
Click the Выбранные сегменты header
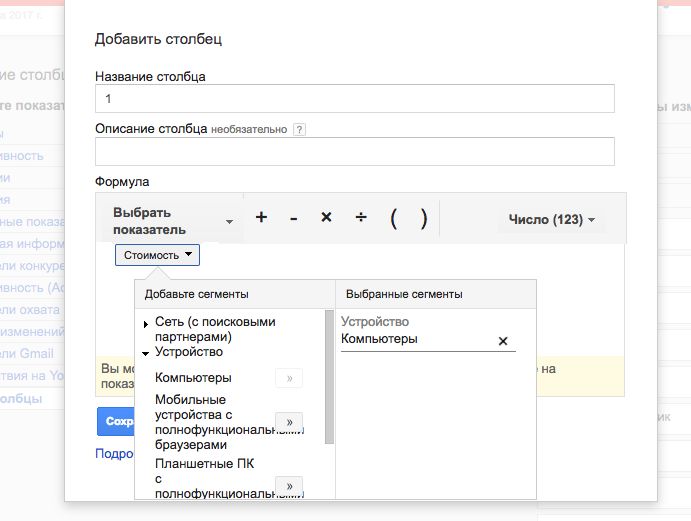coord(404,294)
